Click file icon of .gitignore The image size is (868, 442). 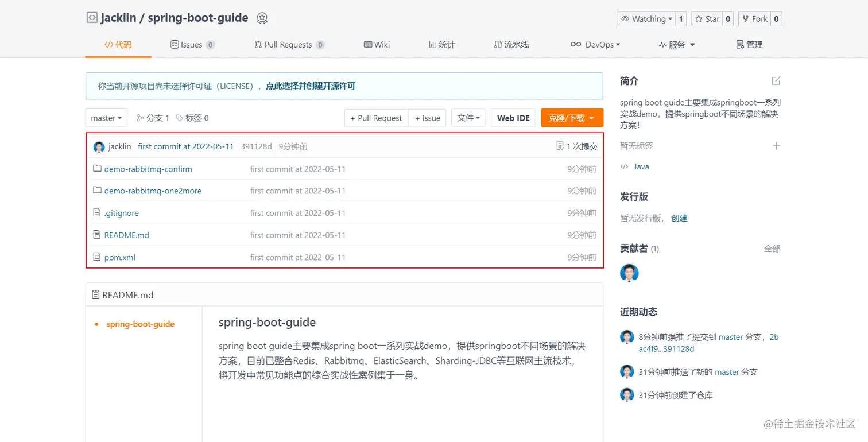(x=97, y=213)
